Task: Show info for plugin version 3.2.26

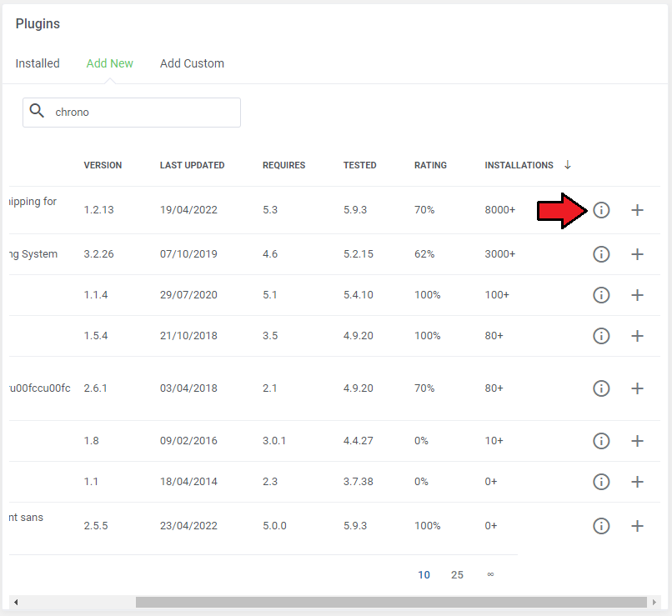Action: tap(601, 254)
